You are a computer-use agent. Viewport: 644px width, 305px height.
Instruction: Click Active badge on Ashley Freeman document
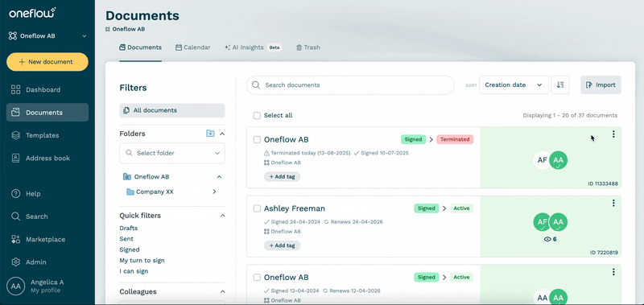[461, 208]
